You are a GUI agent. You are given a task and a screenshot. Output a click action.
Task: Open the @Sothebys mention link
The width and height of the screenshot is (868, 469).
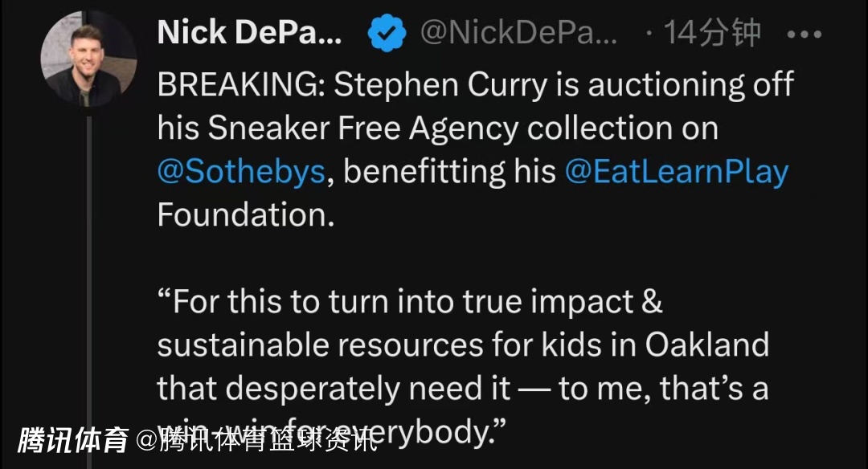(242, 172)
